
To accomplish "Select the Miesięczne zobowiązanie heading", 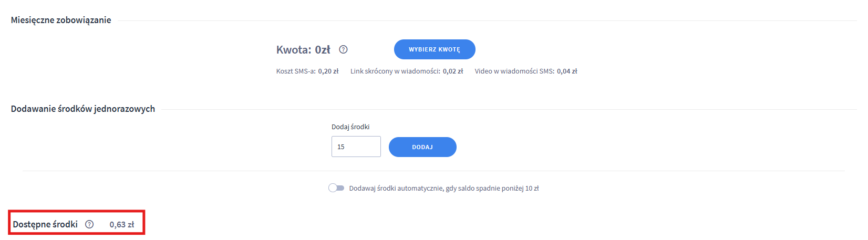I will tap(61, 20).
